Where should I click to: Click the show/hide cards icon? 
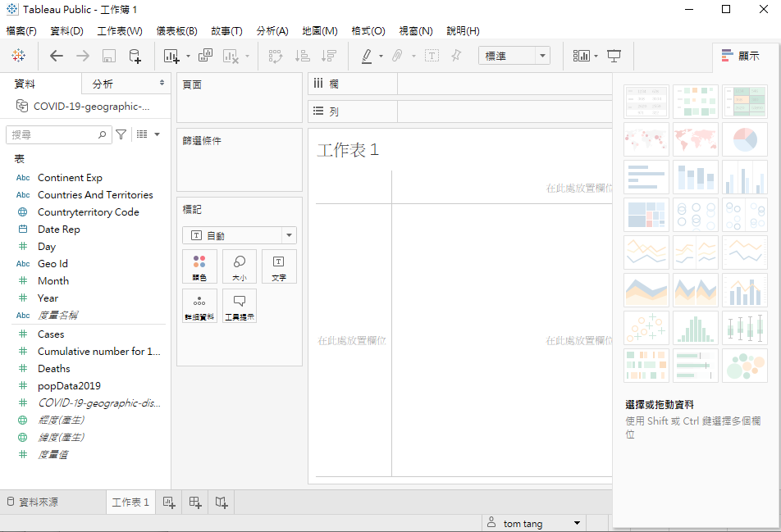point(582,56)
